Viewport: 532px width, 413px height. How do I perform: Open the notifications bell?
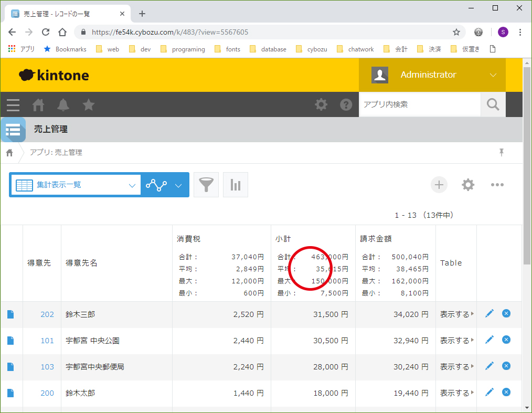point(63,105)
